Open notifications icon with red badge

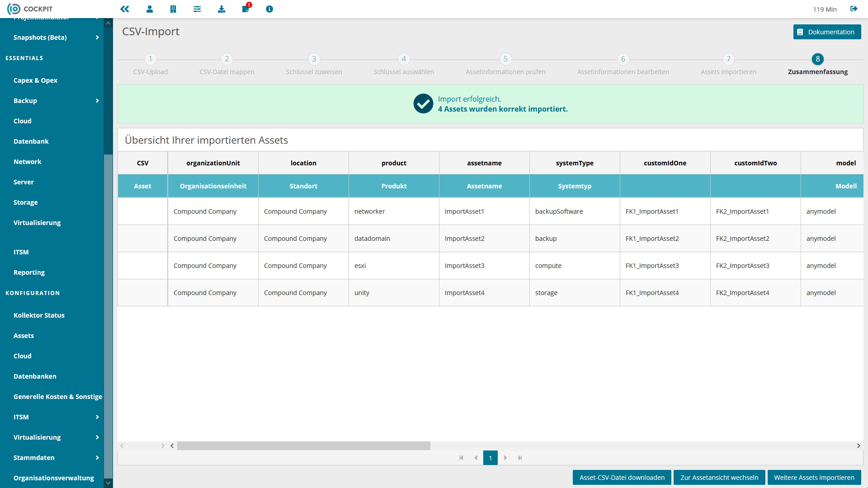point(246,9)
